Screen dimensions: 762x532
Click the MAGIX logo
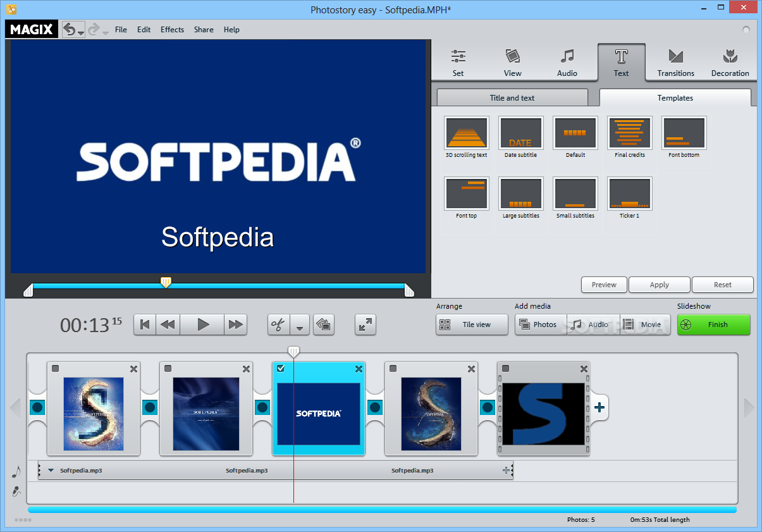31,29
